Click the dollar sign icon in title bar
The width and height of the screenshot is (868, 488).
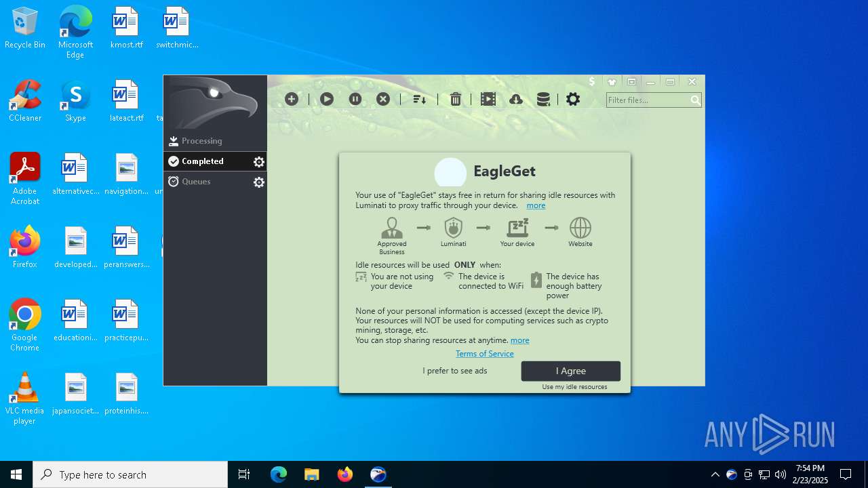592,81
